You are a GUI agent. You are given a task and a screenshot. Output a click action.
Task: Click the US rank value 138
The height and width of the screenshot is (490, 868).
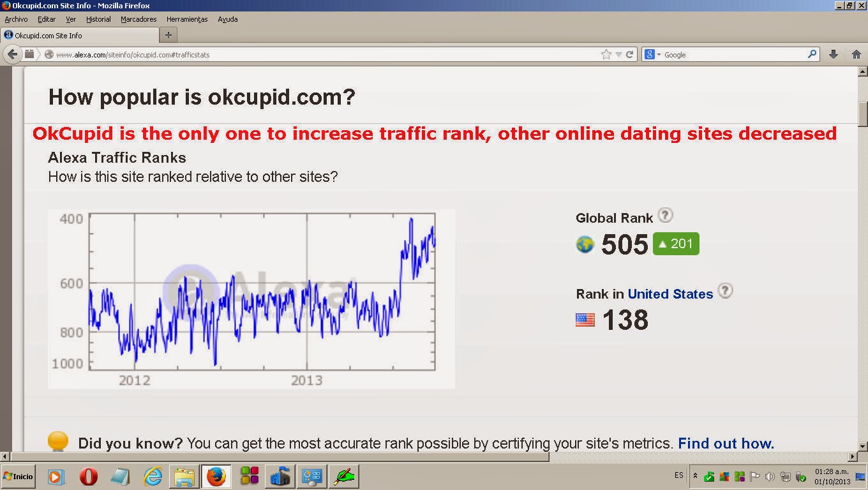(x=625, y=320)
